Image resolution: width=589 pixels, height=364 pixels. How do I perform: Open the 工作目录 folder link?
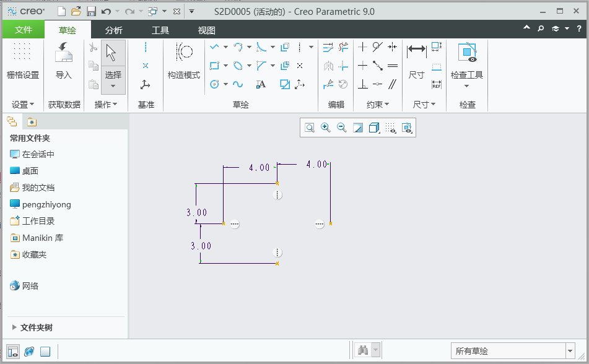pos(39,221)
